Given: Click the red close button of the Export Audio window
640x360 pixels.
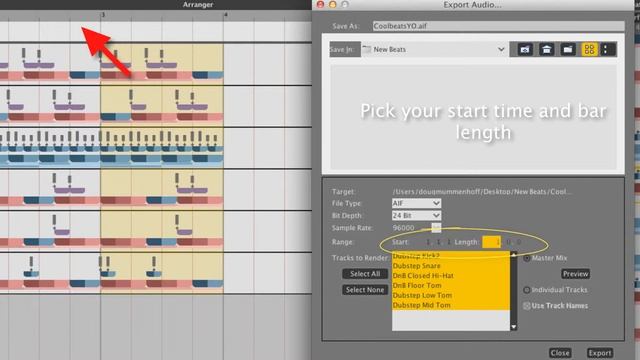Looking at the screenshot, I should pyautogui.click(x=320, y=4).
